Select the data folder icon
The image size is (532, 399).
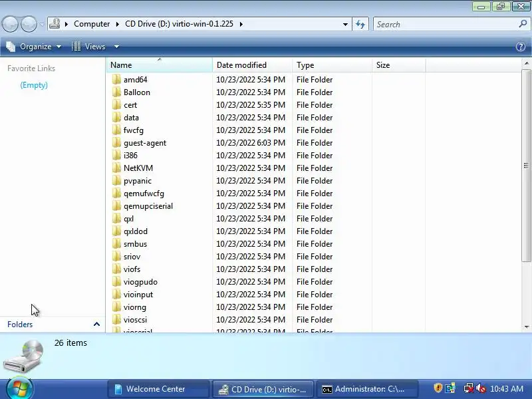coord(116,118)
